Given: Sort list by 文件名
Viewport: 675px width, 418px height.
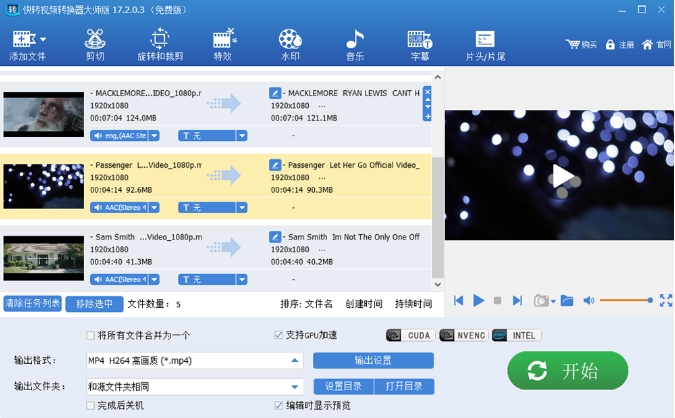Looking at the screenshot, I should pyautogui.click(x=319, y=304).
